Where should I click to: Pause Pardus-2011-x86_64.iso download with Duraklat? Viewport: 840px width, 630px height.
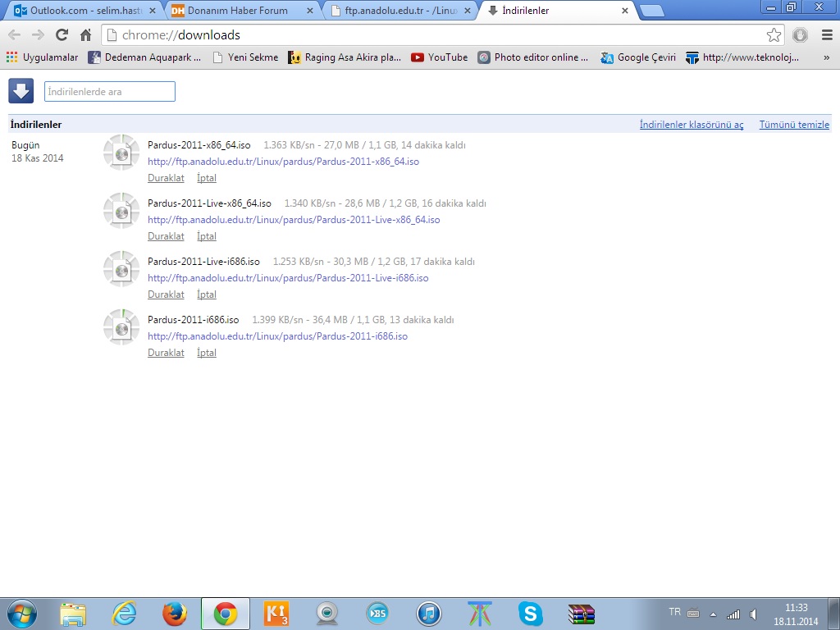(x=166, y=178)
